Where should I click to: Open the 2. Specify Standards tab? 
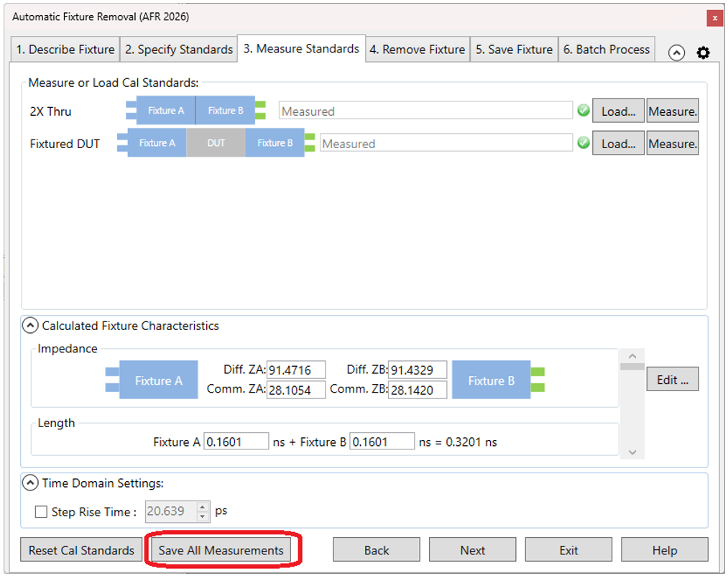pos(178,50)
